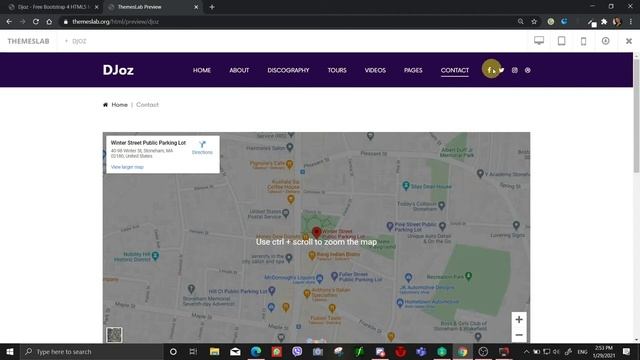Click the satellite layer thumbnail on the map
Viewport: 640px width, 360px height.
tap(114, 335)
